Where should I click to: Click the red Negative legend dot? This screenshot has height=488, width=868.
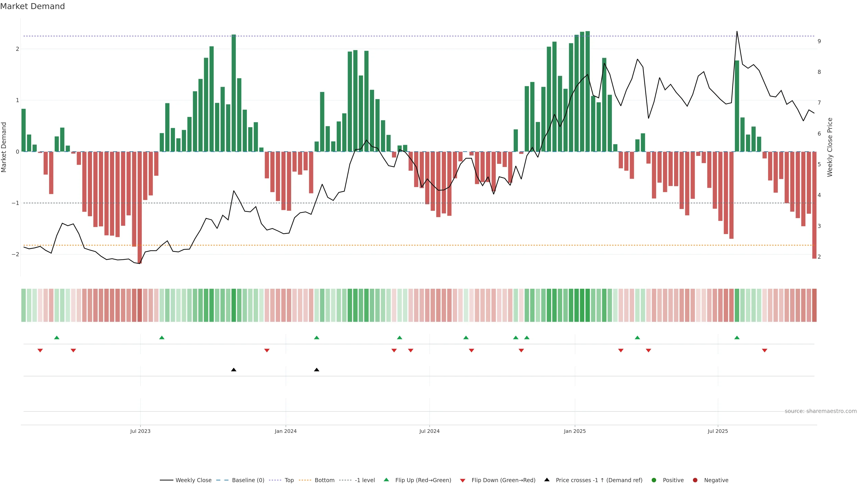pyautogui.click(x=695, y=480)
